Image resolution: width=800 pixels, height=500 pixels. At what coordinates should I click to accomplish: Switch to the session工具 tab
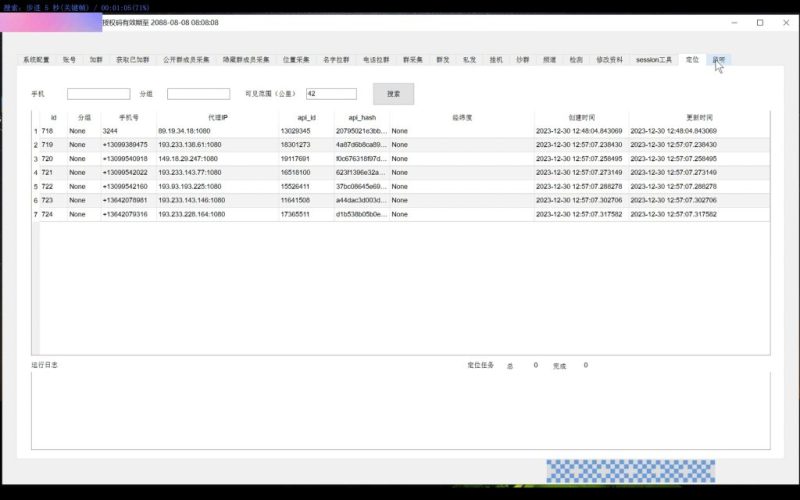654,60
